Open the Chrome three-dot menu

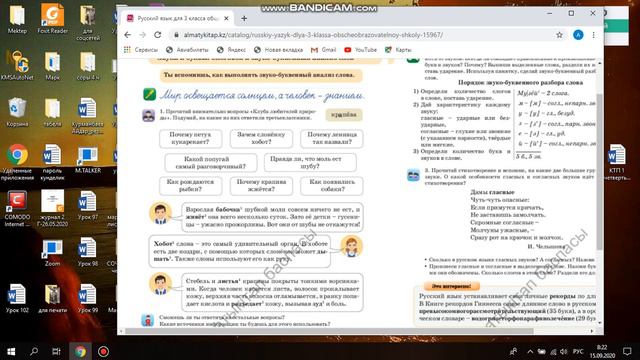coord(593,35)
